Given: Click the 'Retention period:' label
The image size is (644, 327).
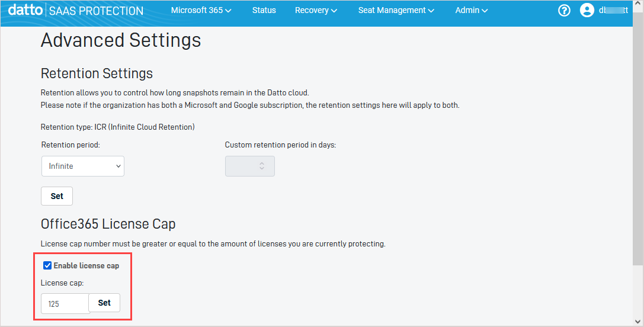Looking at the screenshot, I should tap(71, 145).
